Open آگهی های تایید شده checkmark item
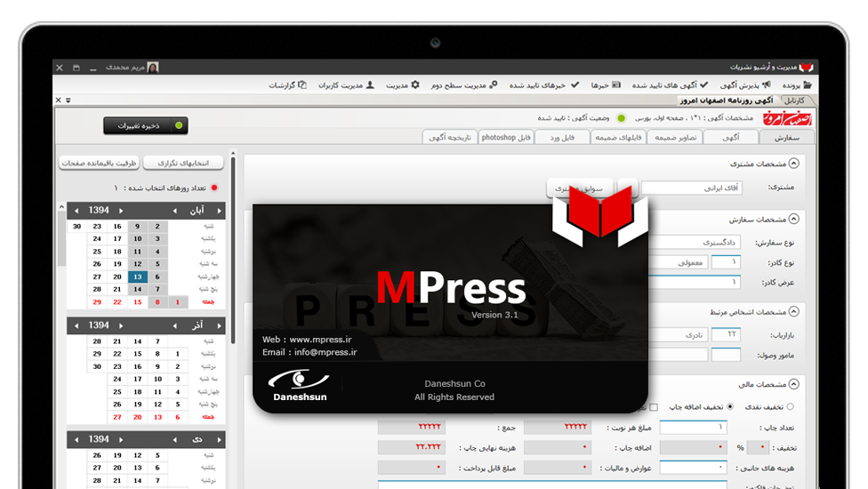 [671, 85]
